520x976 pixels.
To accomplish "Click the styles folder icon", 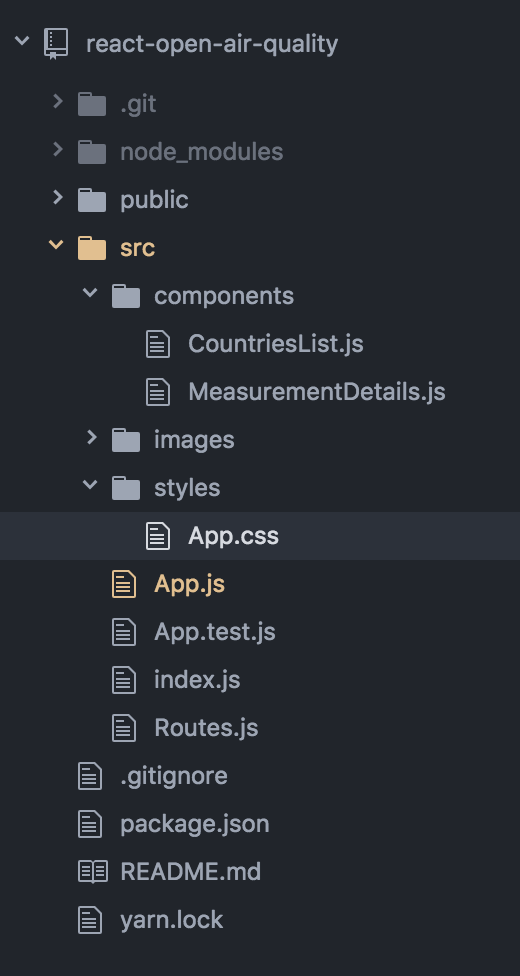I will [126, 488].
